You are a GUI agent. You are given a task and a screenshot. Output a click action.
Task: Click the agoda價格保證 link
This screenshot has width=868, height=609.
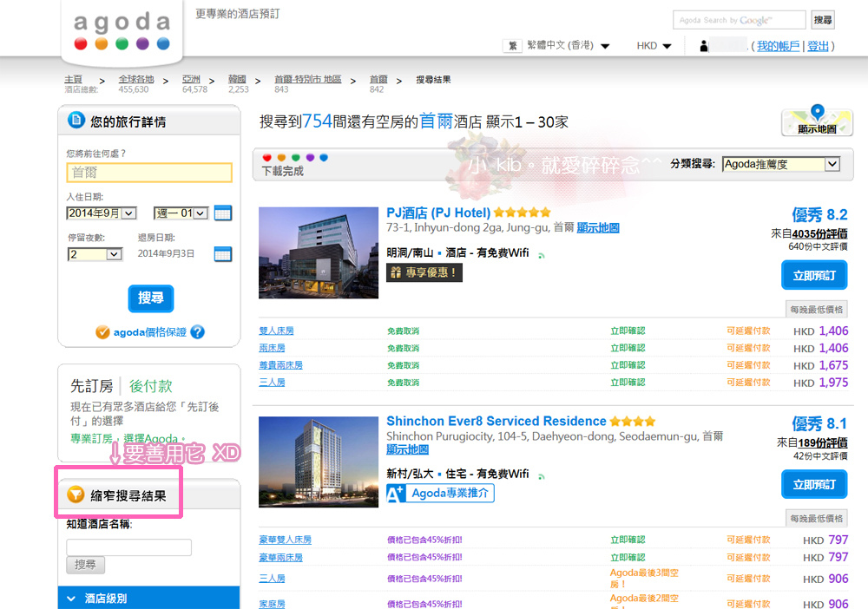[x=149, y=332]
